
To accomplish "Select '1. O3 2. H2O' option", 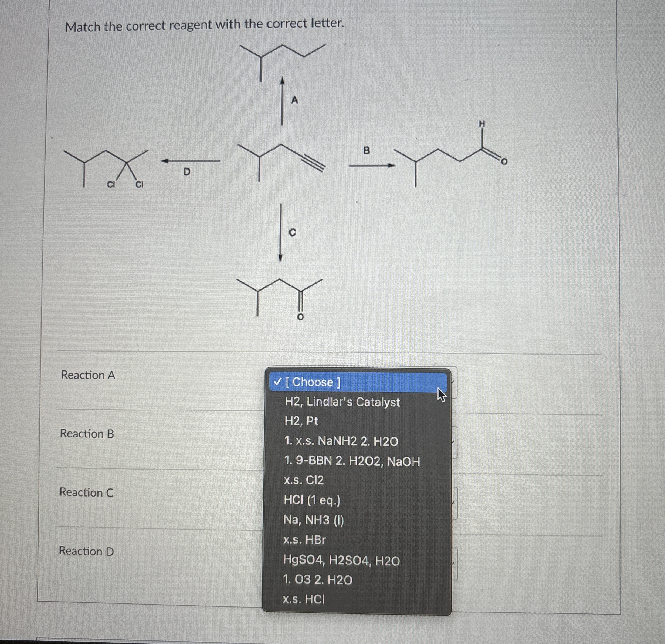I will click(x=318, y=579).
